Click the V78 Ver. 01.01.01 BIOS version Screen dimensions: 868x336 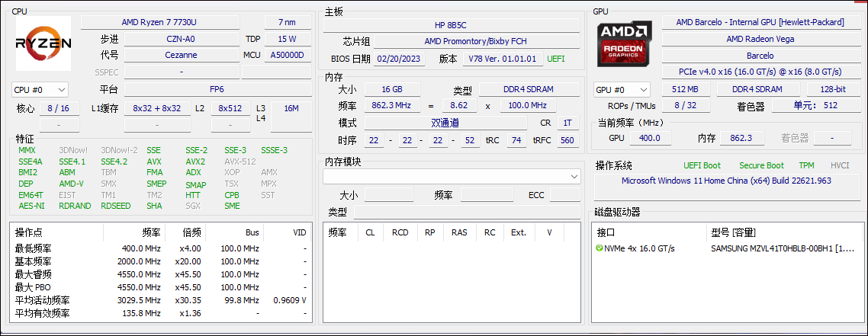(502, 59)
